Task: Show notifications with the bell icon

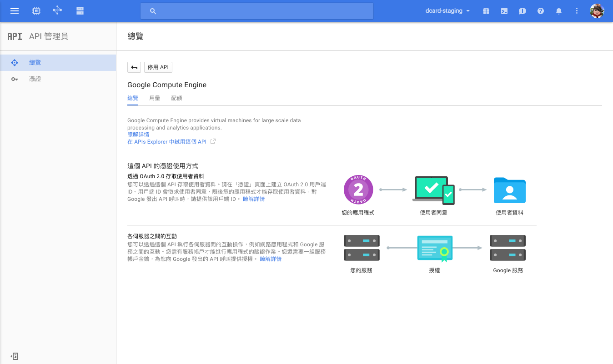Action: [559, 11]
